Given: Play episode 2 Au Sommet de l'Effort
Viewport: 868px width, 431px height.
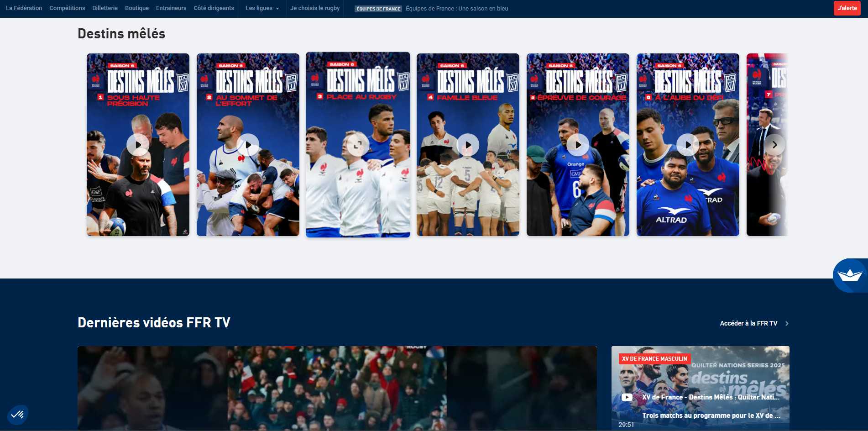Looking at the screenshot, I should tap(248, 145).
